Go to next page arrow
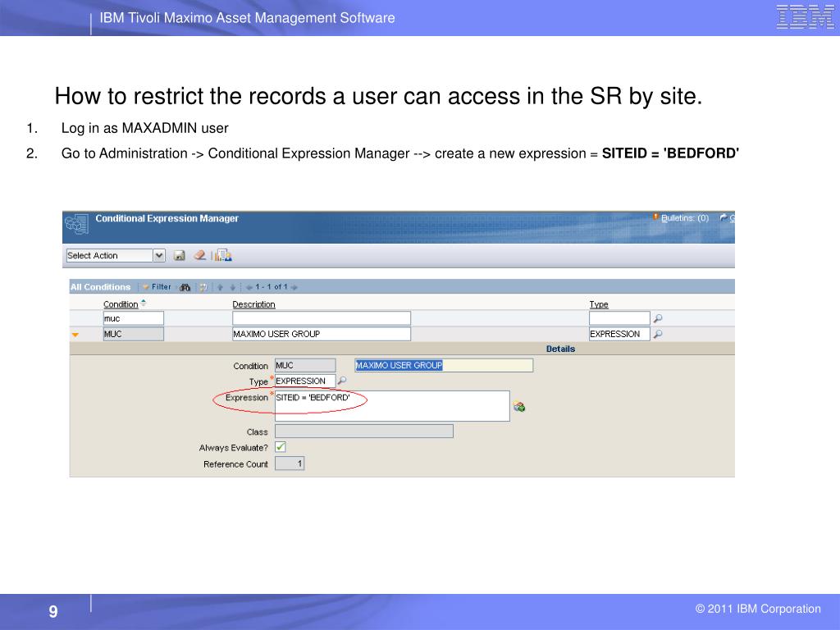Viewport: 840px width, 630px height. 294,287
